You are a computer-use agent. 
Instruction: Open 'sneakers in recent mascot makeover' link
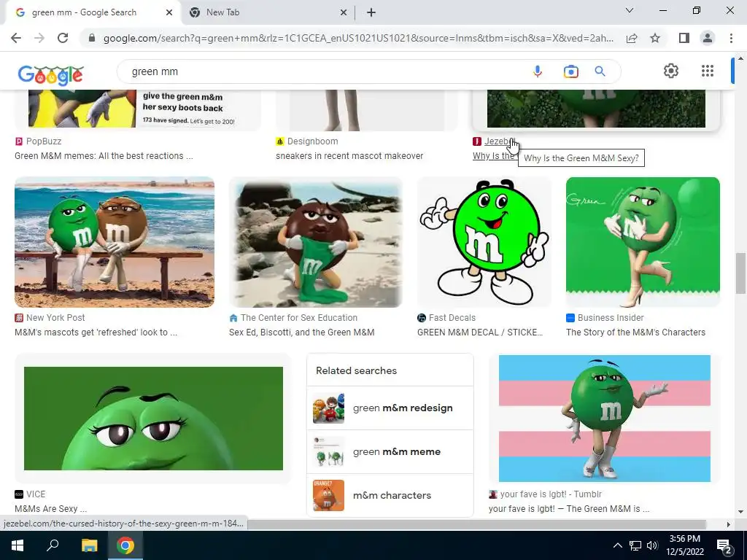point(349,156)
